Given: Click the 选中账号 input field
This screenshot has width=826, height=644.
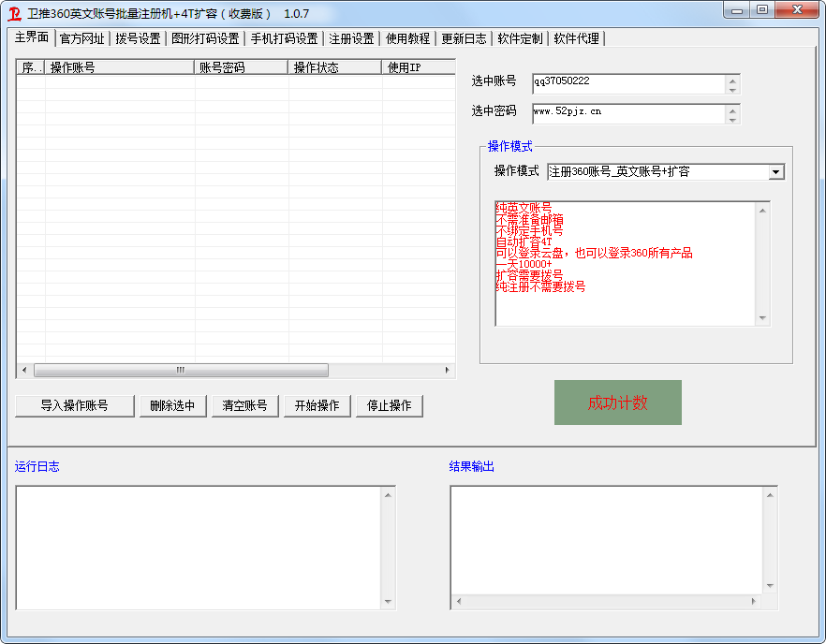Looking at the screenshot, I should 627,84.
